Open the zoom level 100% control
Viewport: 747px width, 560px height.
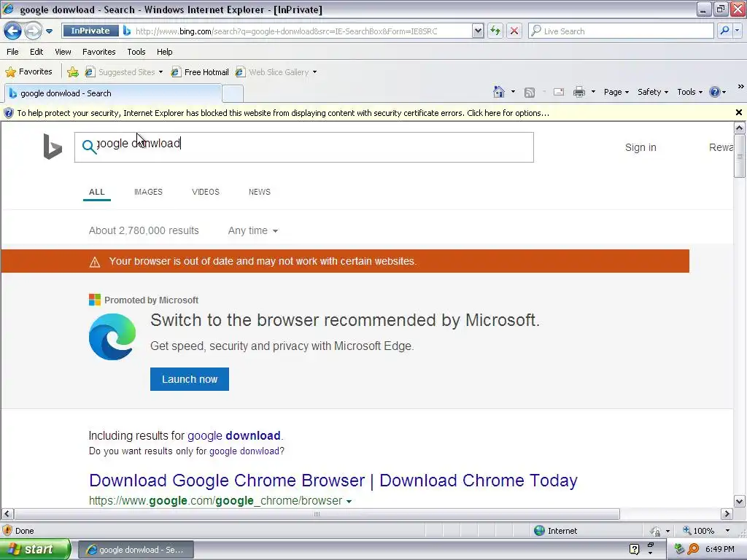click(x=706, y=531)
